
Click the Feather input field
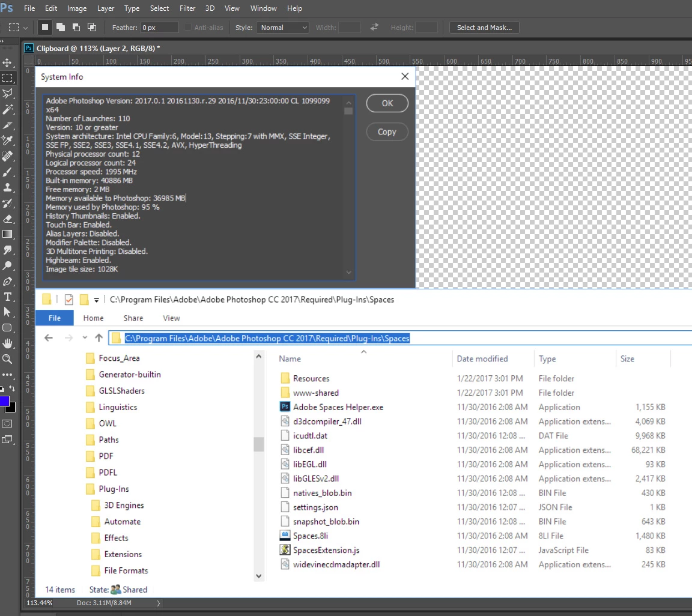pos(159,28)
